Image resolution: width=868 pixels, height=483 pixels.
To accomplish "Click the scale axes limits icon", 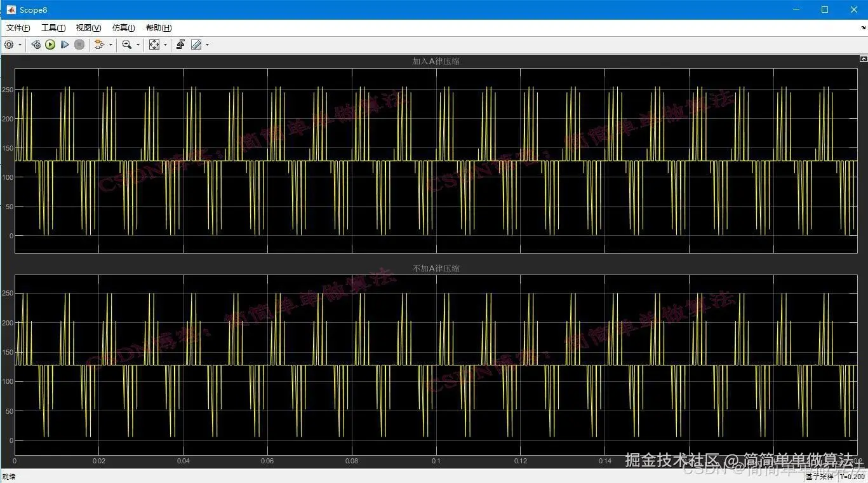I will coord(154,44).
